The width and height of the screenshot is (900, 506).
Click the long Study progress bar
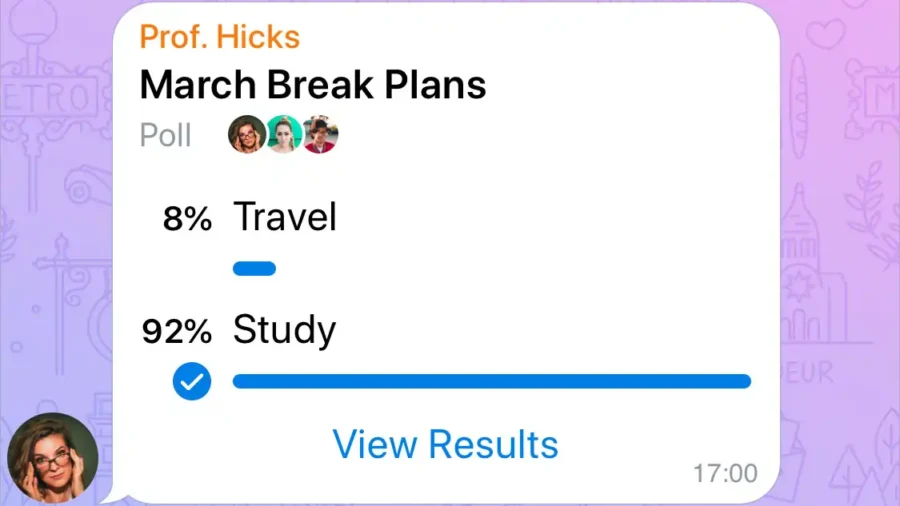[491, 381]
